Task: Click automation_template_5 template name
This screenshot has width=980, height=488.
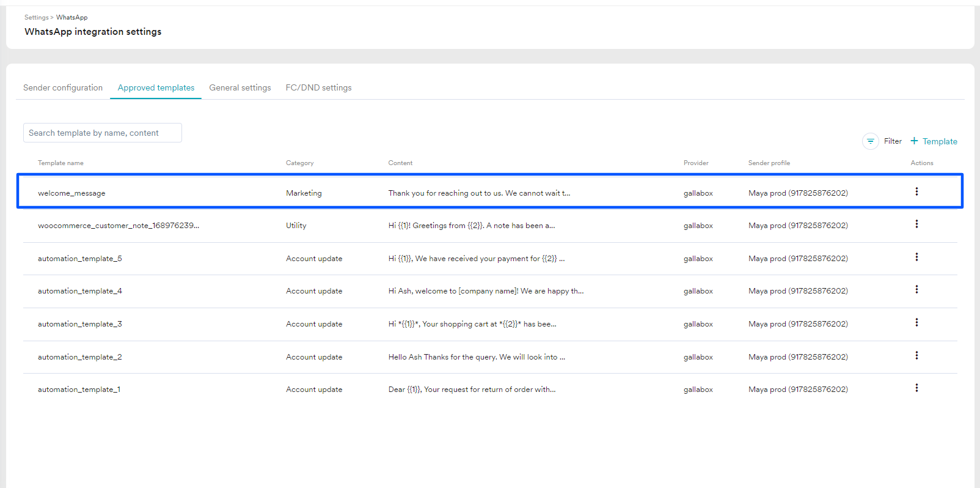Action: pyautogui.click(x=80, y=259)
